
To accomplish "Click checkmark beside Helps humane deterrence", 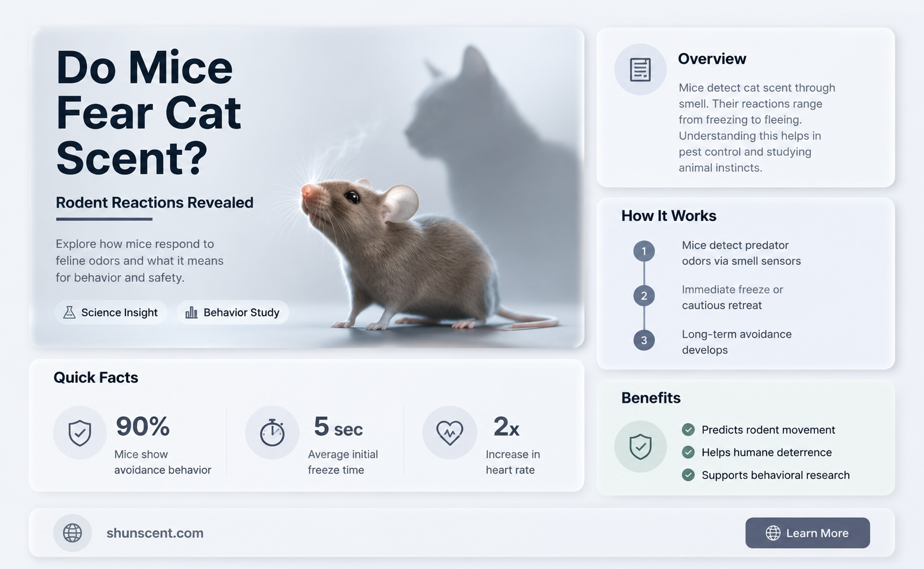I will (688, 452).
